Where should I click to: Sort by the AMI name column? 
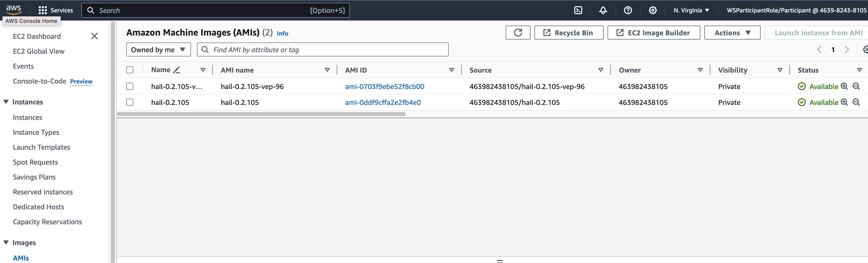(327, 70)
